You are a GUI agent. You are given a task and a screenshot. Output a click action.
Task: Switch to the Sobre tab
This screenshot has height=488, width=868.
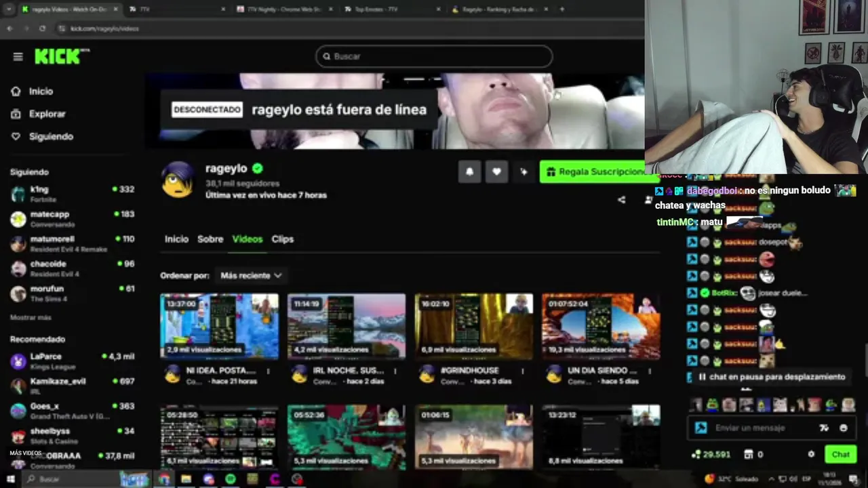210,239
